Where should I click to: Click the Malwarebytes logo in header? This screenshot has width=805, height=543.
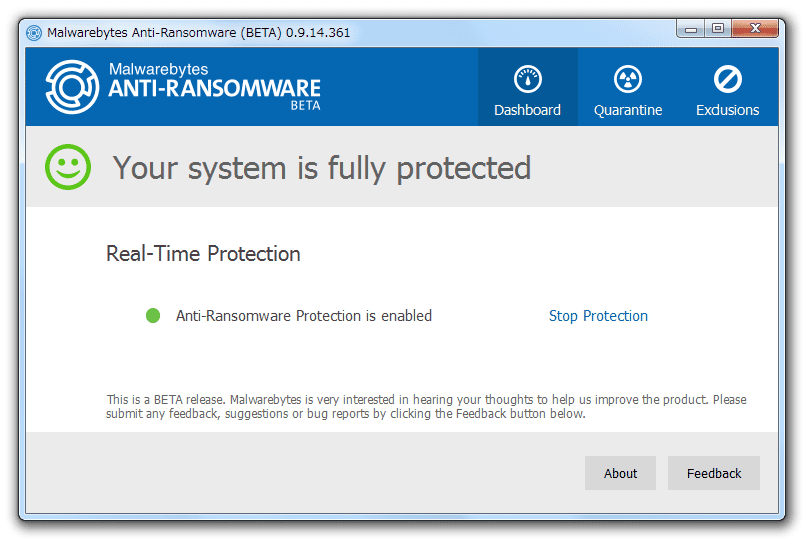coord(72,87)
